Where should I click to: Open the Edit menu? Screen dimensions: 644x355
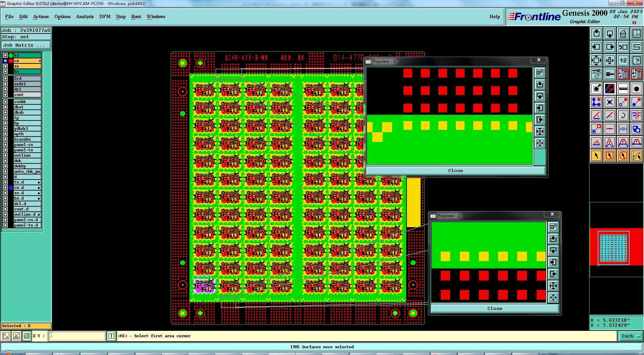[23, 16]
